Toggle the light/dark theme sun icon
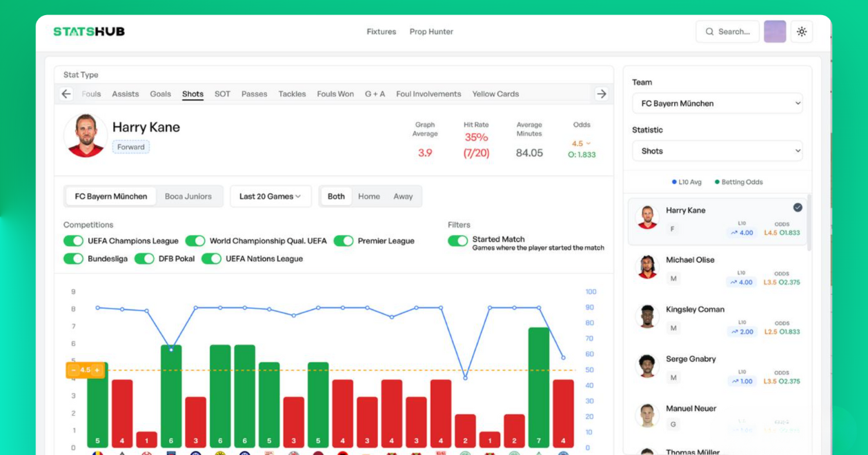Viewport: 868px width, 455px height. click(801, 32)
